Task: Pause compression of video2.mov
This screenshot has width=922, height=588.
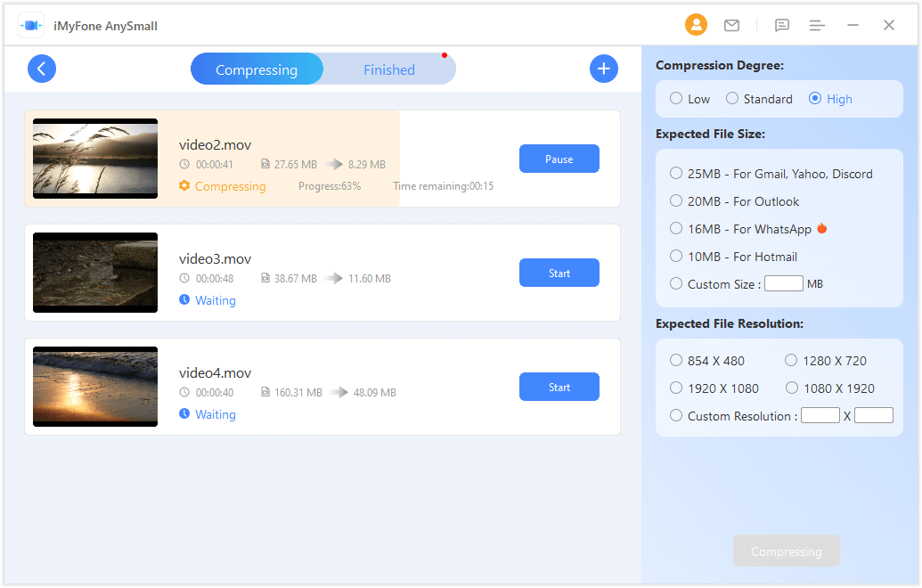Action: point(559,159)
